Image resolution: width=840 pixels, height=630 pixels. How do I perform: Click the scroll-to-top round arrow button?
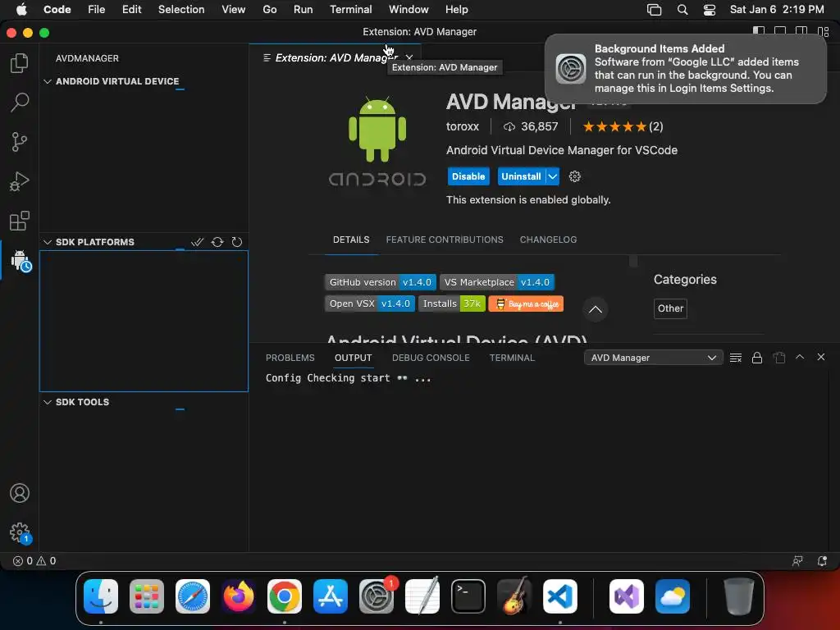coord(595,309)
